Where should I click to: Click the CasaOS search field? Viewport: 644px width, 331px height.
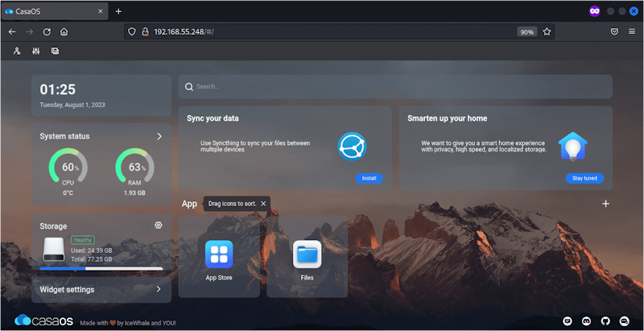[x=394, y=86]
